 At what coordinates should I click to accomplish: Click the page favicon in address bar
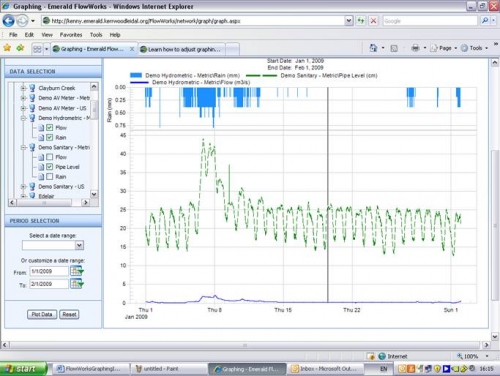pyautogui.click(x=47, y=21)
